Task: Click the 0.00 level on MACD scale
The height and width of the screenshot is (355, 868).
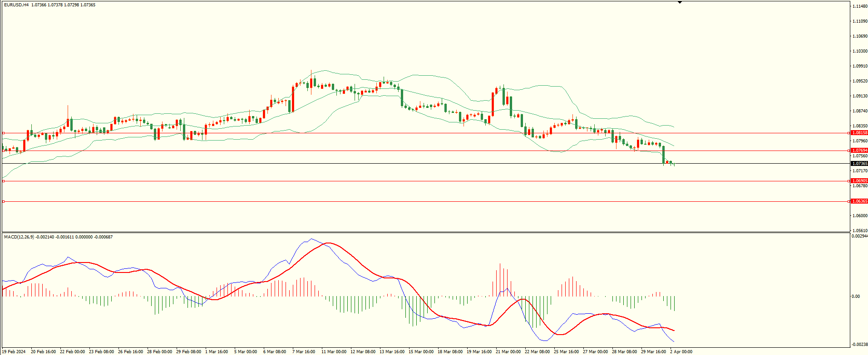Action: click(x=855, y=297)
